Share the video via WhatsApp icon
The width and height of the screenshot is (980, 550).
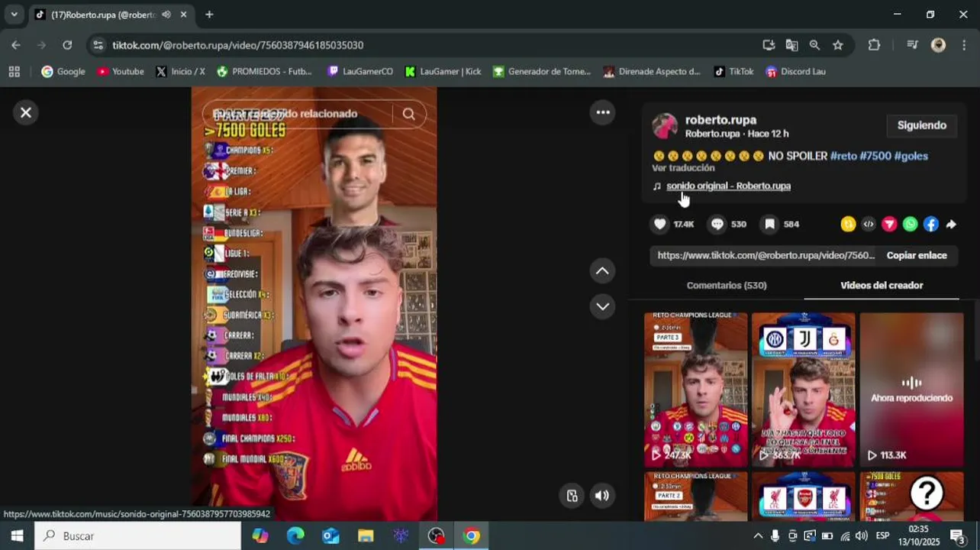(x=910, y=224)
